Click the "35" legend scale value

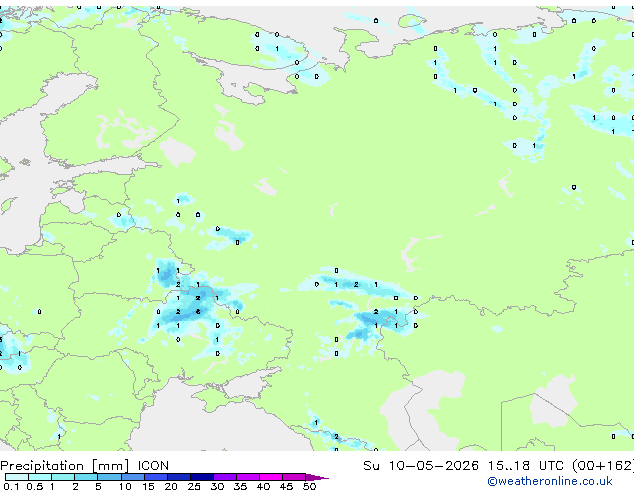(240, 486)
